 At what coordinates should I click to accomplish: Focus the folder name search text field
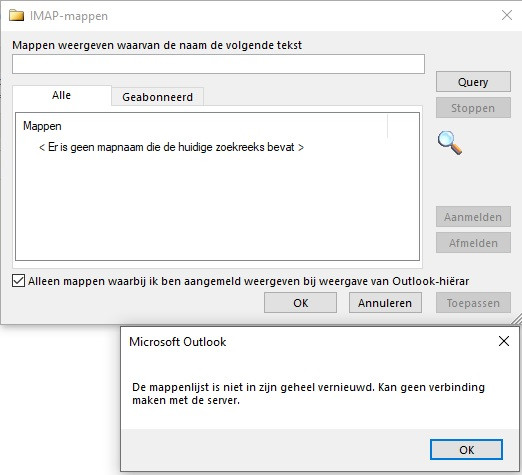(x=218, y=64)
